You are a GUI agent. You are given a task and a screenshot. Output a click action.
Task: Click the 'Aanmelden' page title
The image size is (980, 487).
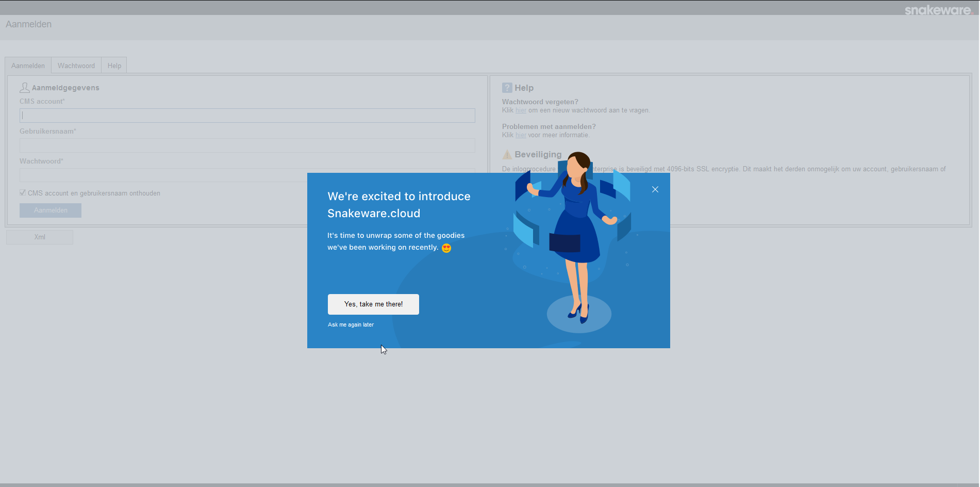pyautogui.click(x=29, y=24)
